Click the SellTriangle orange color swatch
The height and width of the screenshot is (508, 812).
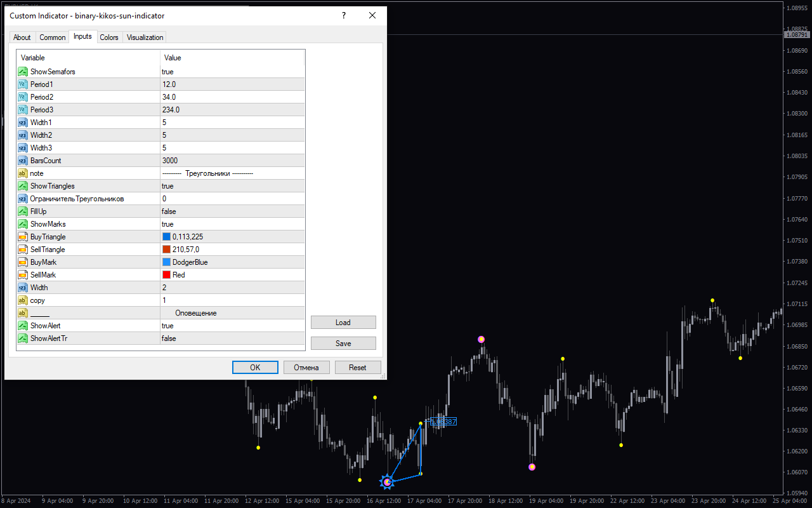(167, 250)
